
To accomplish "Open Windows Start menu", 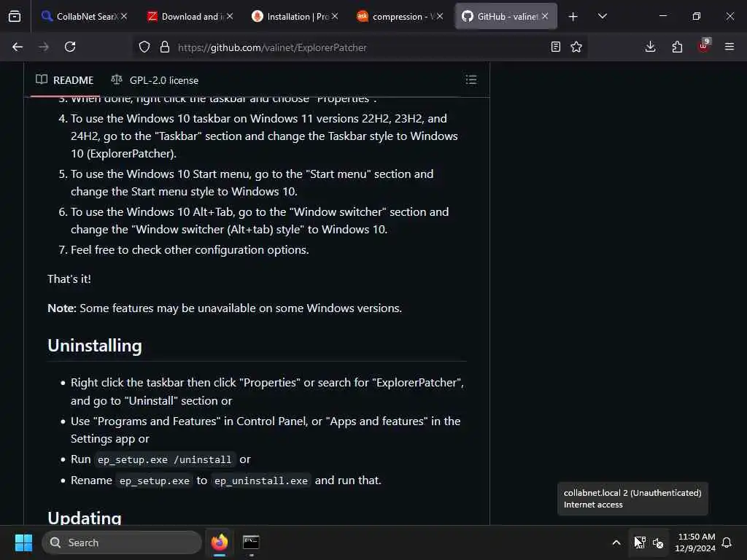I will point(23,542).
